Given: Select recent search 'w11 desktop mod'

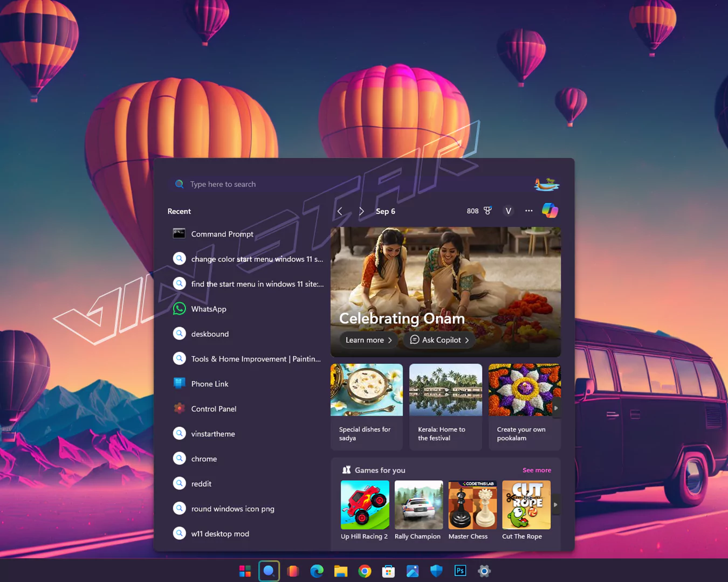Looking at the screenshot, I should [x=247, y=533].
